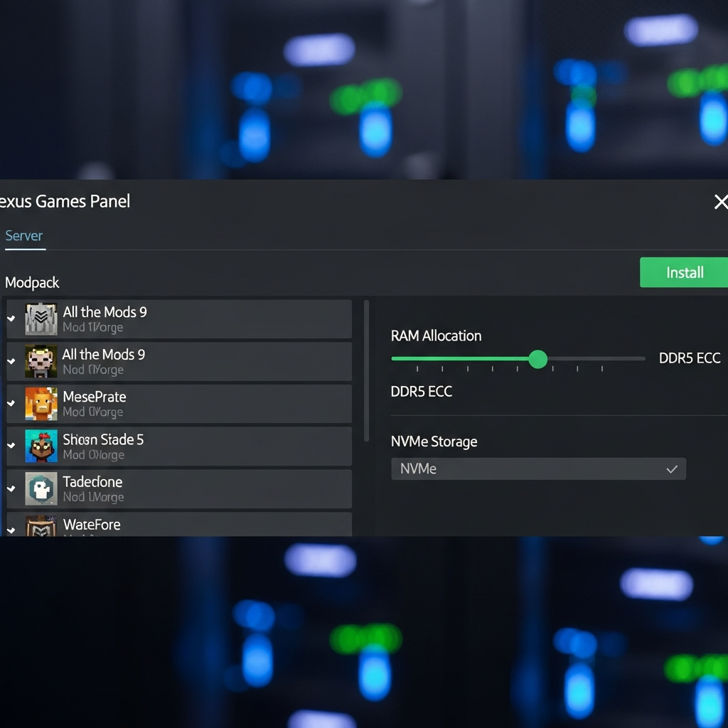The height and width of the screenshot is (728, 728).
Task: Click the orange MesePrate modpack icon
Action: pos(41,404)
